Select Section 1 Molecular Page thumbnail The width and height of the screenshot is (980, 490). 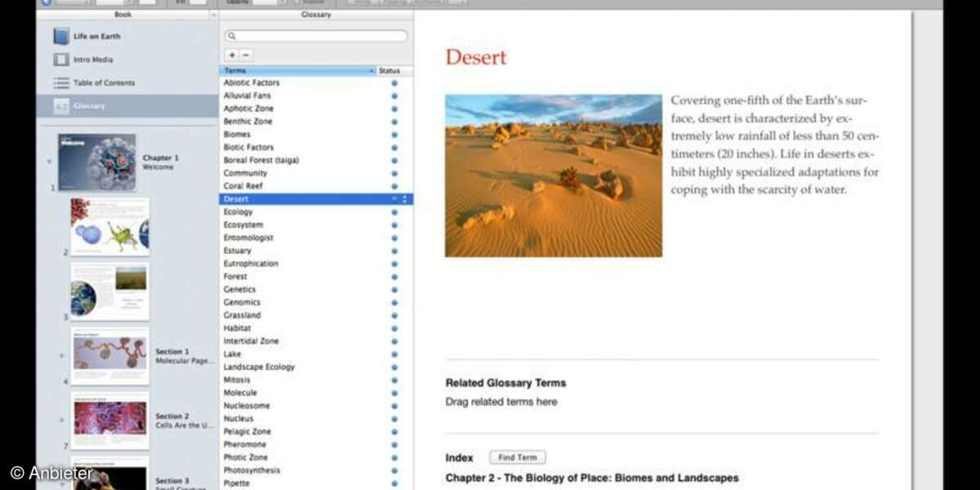109,355
